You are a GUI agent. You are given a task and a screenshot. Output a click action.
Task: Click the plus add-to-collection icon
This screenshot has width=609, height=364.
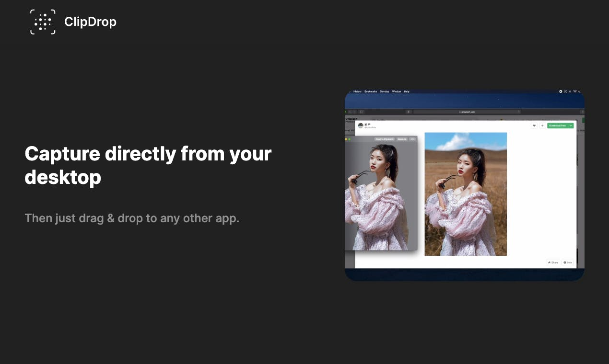click(542, 125)
